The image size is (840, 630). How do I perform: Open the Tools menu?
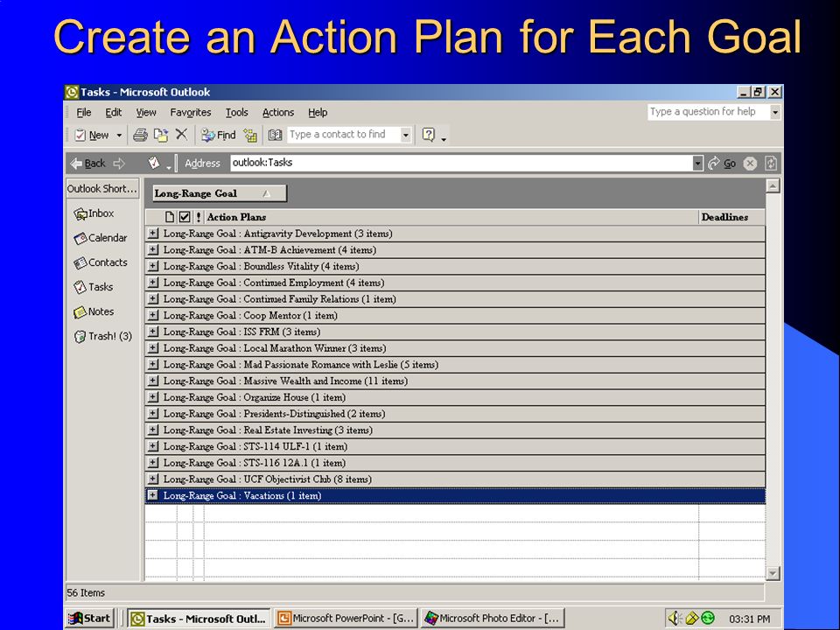pyautogui.click(x=236, y=113)
